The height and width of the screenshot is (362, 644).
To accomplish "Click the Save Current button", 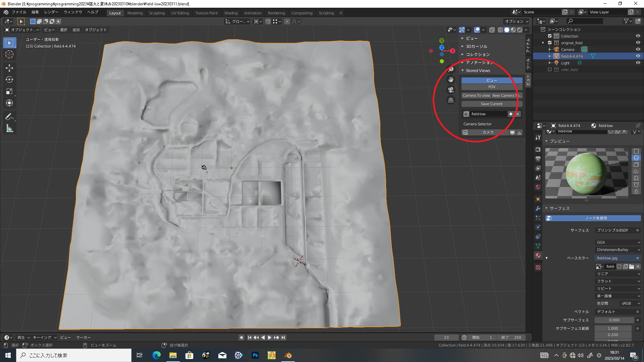I will point(491,104).
